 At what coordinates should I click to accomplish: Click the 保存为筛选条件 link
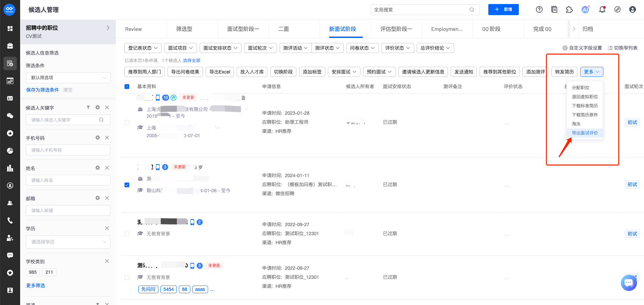pos(43,90)
